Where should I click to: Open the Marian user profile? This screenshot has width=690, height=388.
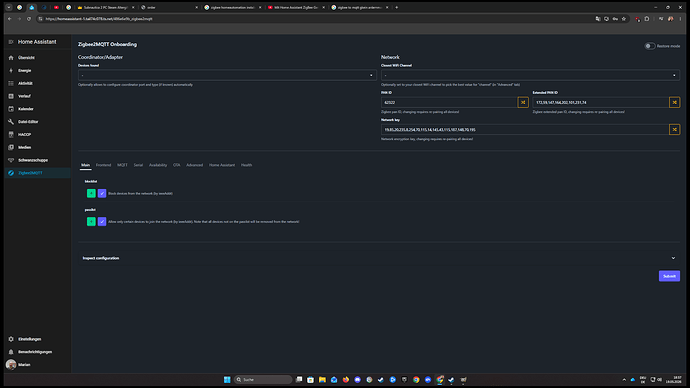37,365
